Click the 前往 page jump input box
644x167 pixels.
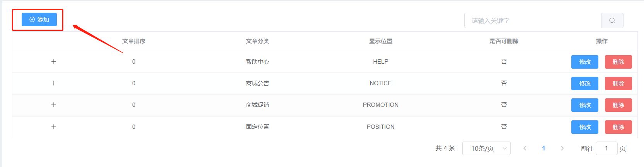point(607,148)
